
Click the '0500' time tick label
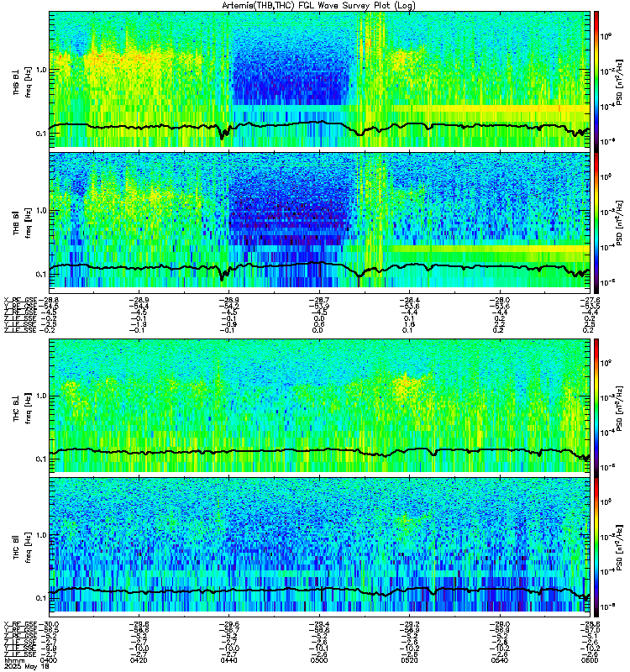(x=319, y=660)
